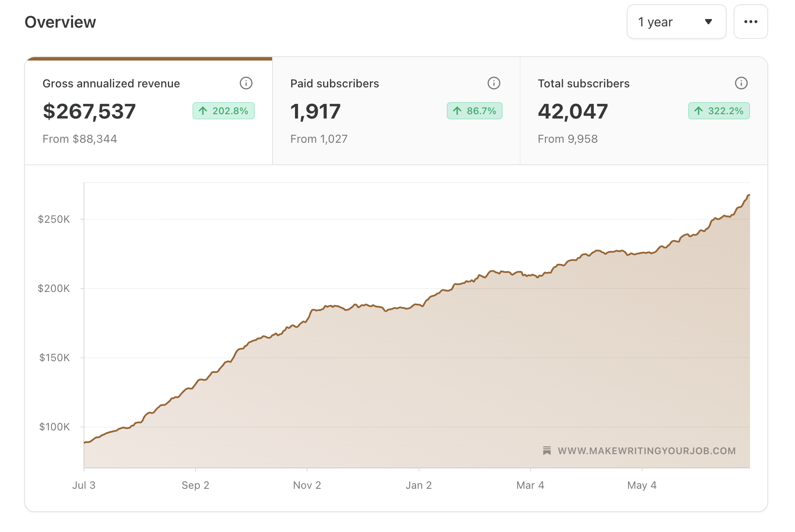The image size is (795, 532).
Task: Show info for Gross annualized revenue
Action: (246, 83)
